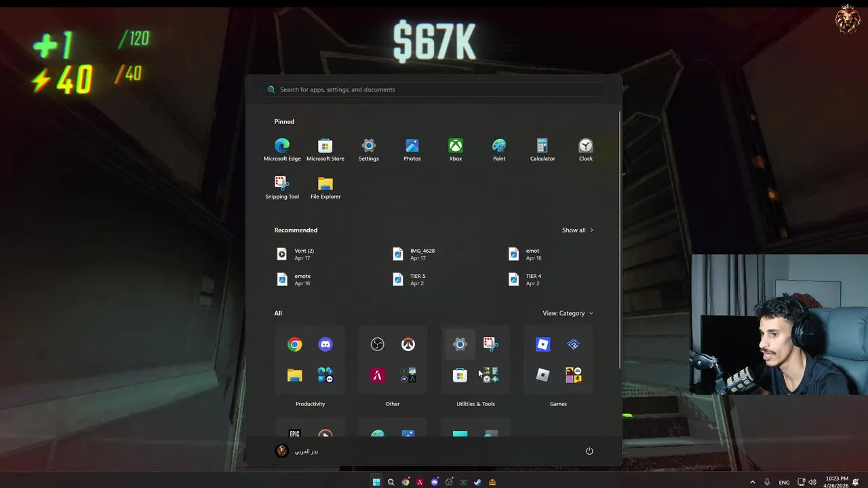Open Discord from the taskbar
Image resolution: width=868 pixels, height=488 pixels.
point(435,483)
